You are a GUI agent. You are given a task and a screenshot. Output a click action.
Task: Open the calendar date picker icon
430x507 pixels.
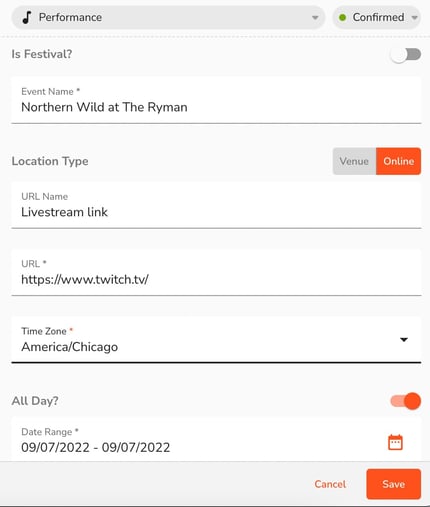395,443
